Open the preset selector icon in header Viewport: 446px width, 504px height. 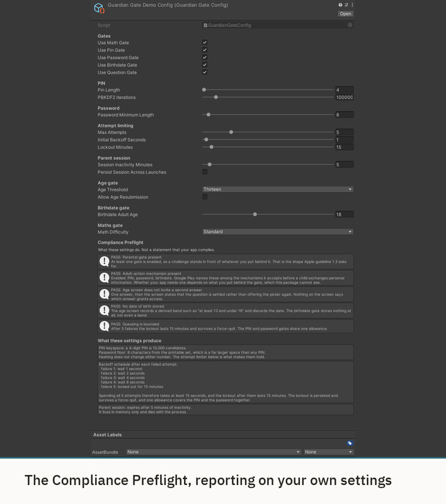click(x=346, y=5)
